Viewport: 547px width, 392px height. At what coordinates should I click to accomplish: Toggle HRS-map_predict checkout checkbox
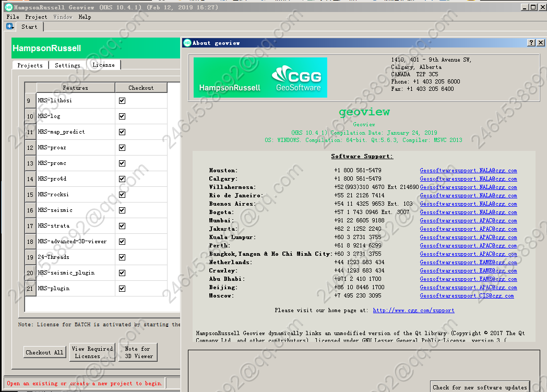point(122,132)
